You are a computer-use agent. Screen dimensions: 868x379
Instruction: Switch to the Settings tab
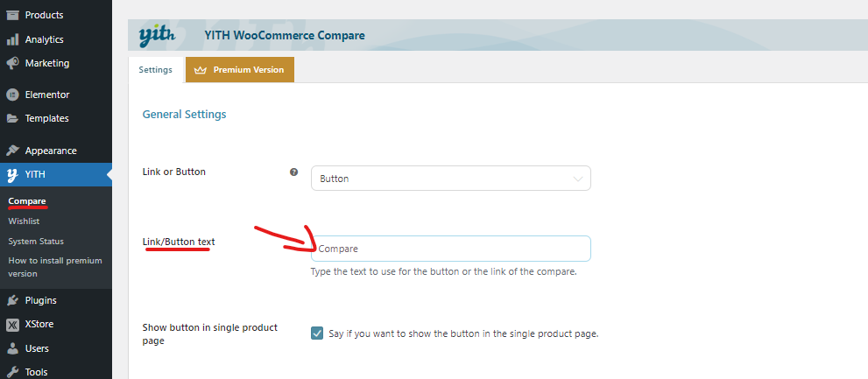(x=156, y=70)
